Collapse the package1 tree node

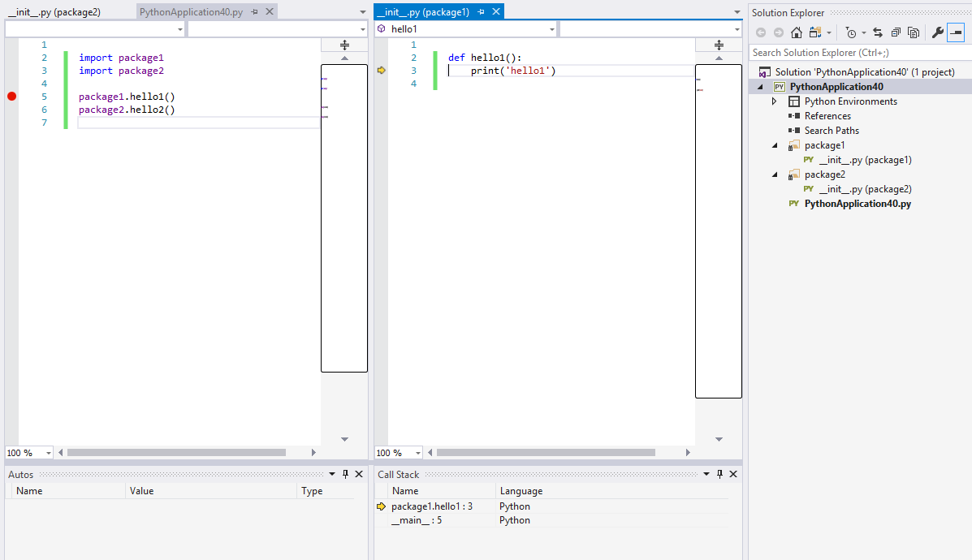[774, 144]
